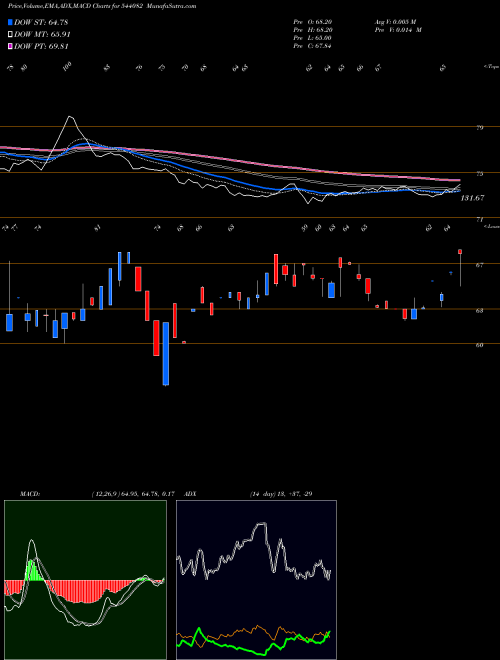Click the 60 price axis label
This screenshot has height=660, width=500.
pyautogui.click(x=479, y=345)
